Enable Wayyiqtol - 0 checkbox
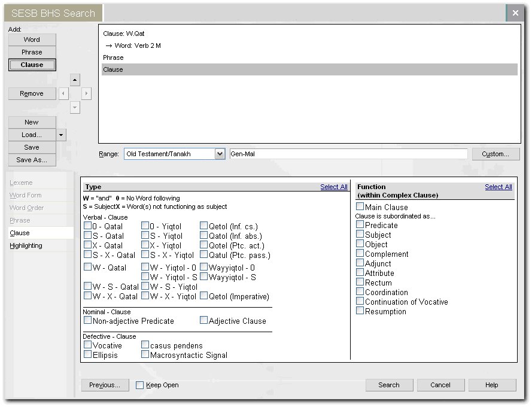Image resolution: width=532 pixels, height=407 pixels. coord(203,267)
